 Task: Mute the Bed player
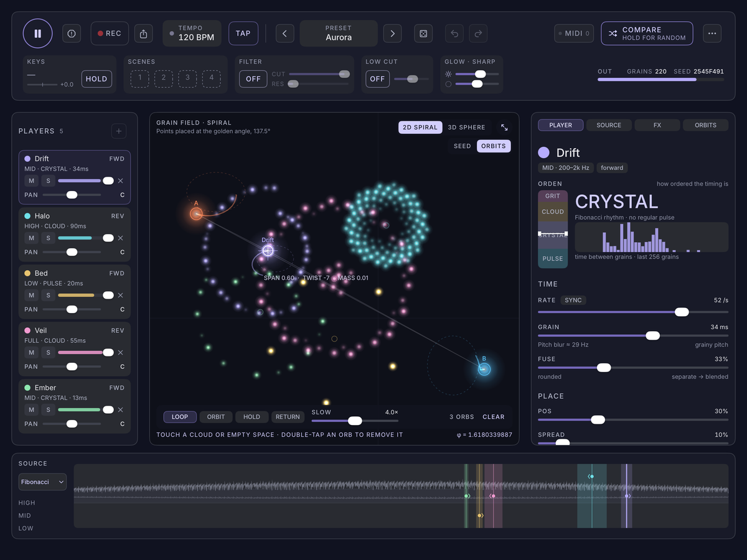31,296
